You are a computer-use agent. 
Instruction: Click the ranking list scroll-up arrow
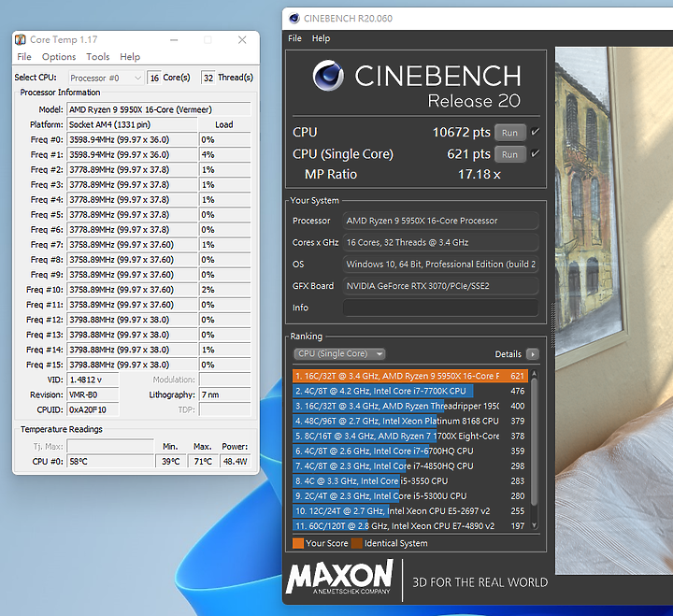(535, 374)
